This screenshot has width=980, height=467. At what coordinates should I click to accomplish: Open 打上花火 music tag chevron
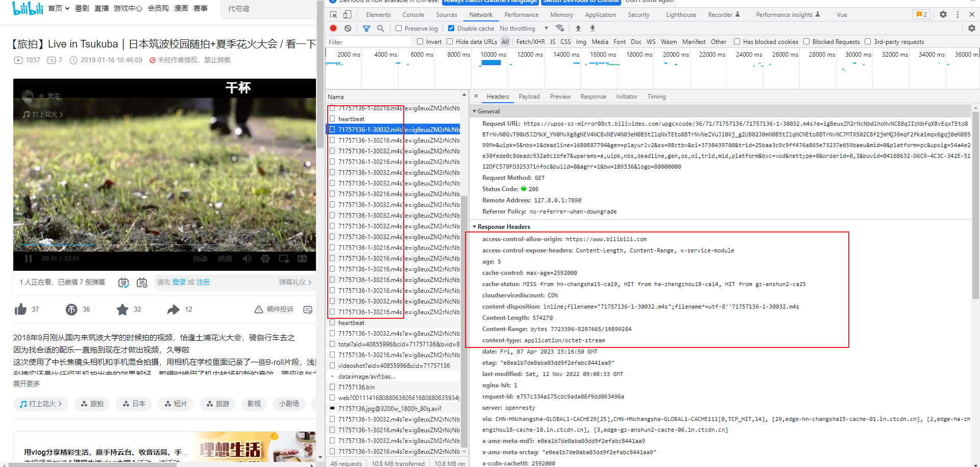coord(61,404)
